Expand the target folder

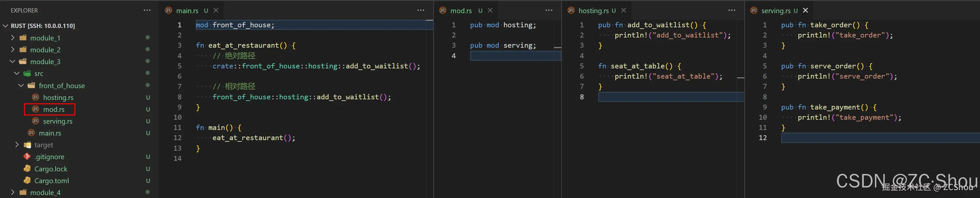(x=43, y=145)
